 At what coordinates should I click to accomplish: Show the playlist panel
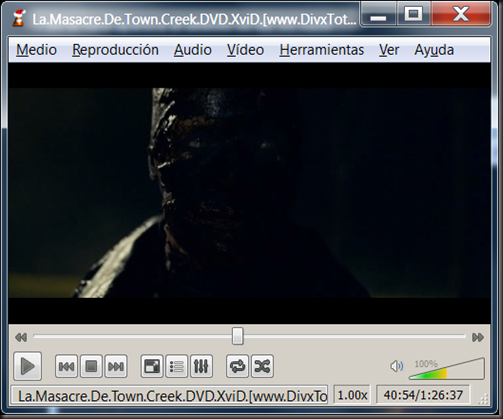coord(177,366)
